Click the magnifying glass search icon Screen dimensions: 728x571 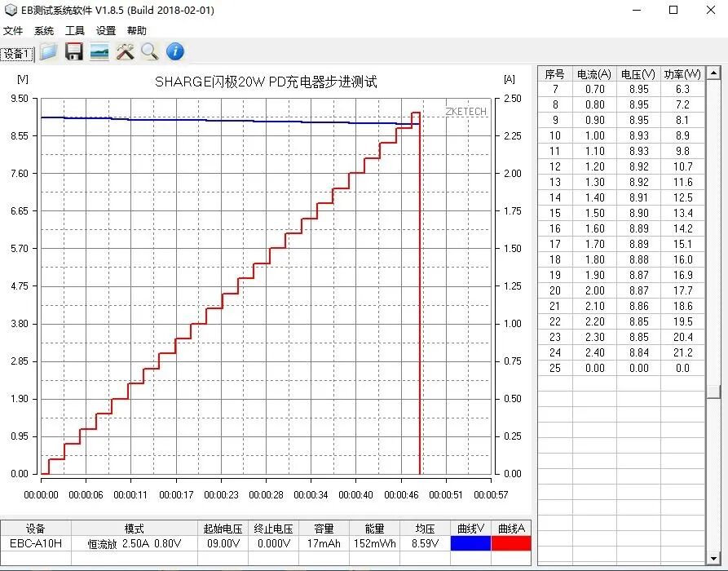tap(150, 51)
